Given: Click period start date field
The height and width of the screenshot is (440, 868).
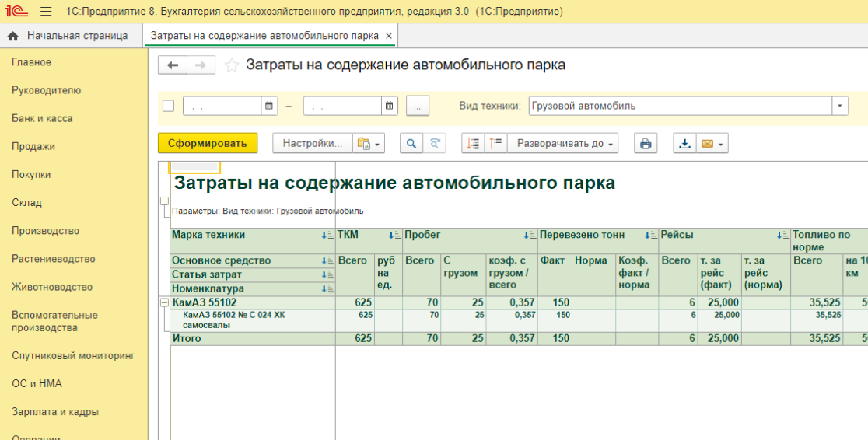Looking at the screenshot, I should tap(222, 106).
